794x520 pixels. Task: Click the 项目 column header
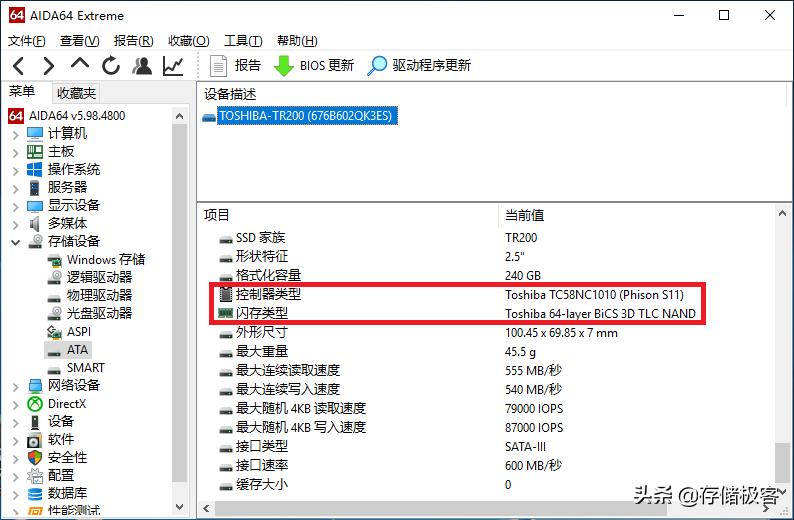[x=217, y=215]
